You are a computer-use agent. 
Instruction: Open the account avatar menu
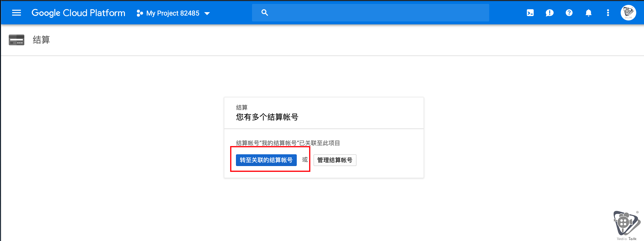[628, 12]
